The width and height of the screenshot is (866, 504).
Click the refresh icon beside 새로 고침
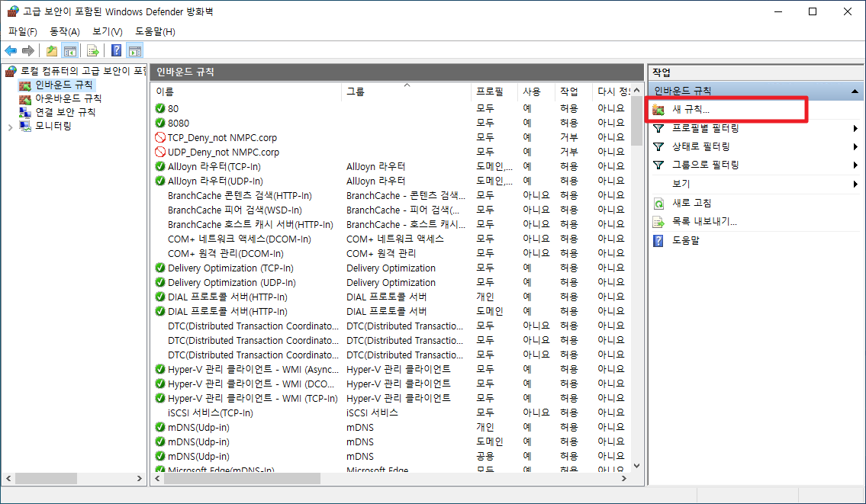point(658,203)
